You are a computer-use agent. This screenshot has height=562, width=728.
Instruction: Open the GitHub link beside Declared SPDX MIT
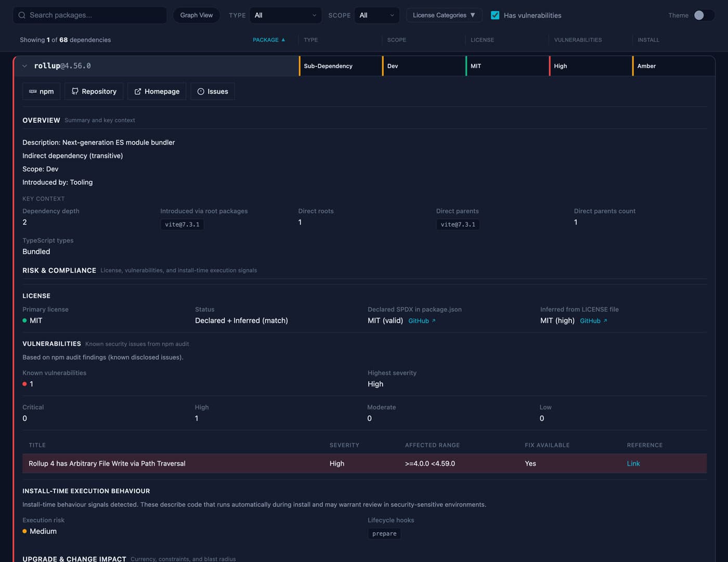pyautogui.click(x=418, y=321)
